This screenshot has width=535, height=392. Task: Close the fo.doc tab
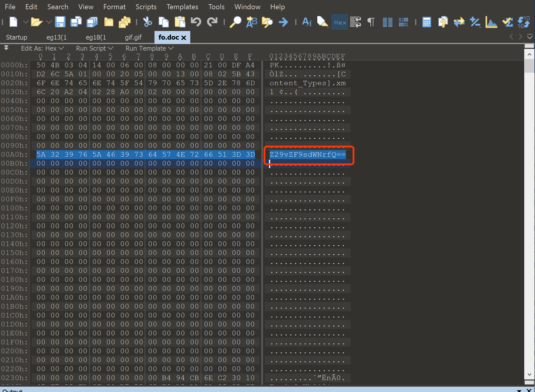point(184,38)
